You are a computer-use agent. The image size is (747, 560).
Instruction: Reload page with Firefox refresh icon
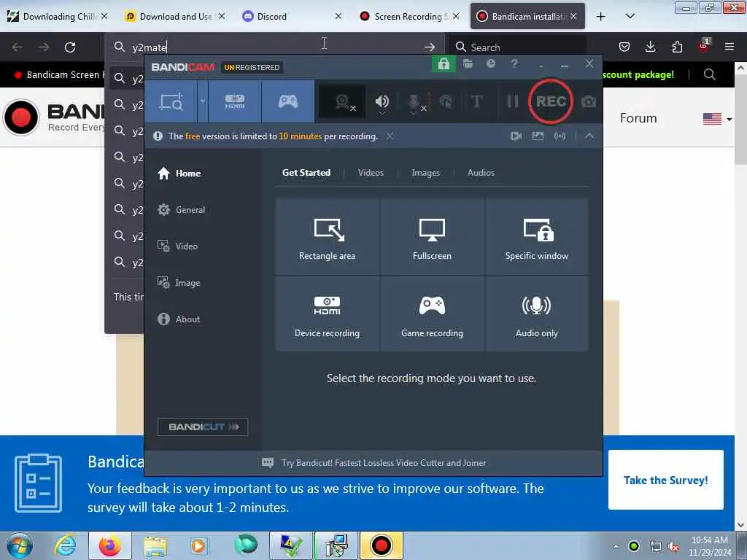coord(70,47)
